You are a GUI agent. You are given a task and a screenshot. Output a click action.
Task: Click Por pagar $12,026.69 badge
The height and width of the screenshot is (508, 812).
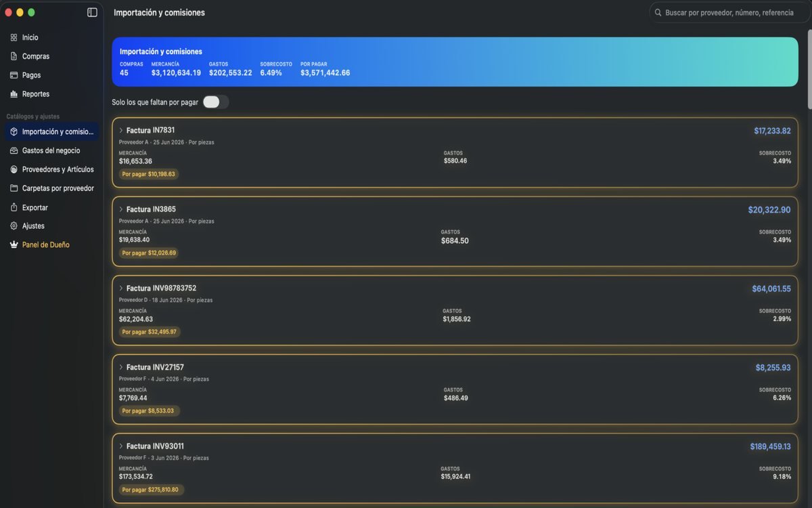point(149,253)
